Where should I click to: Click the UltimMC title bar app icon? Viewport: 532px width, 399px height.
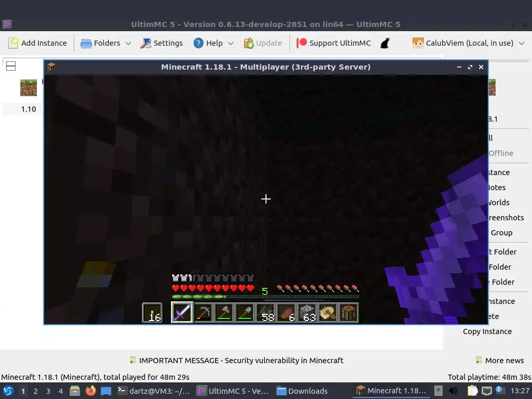click(x=7, y=24)
